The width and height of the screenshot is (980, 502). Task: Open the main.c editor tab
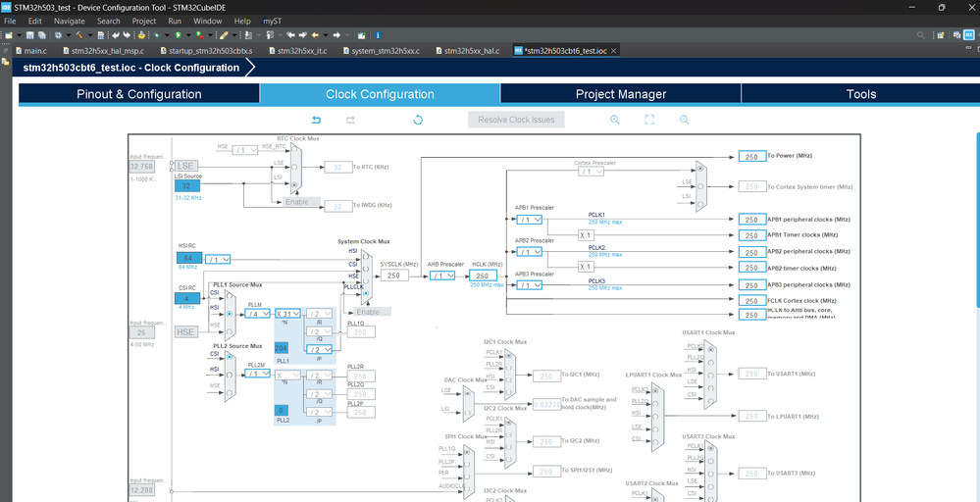[31, 51]
